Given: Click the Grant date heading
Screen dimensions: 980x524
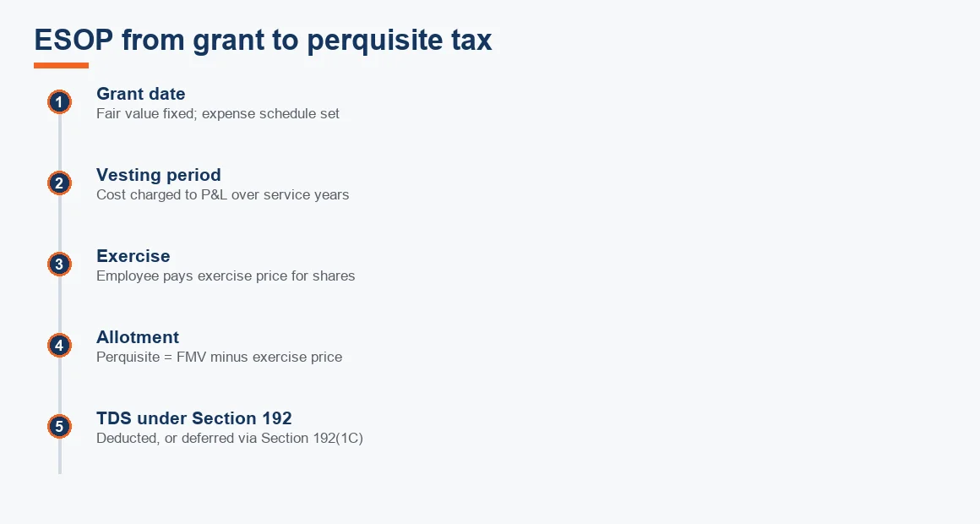Looking at the screenshot, I should click(x=140, y=94).
